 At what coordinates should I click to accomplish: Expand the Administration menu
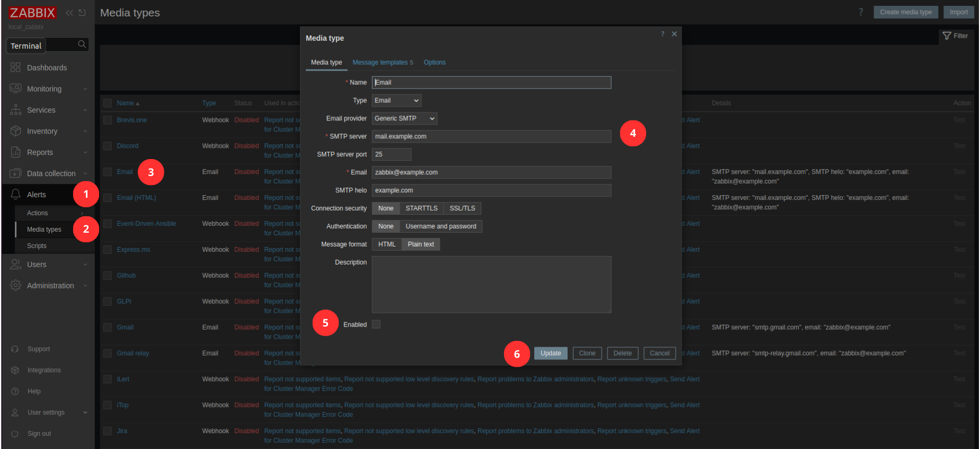tap(85, 286)
